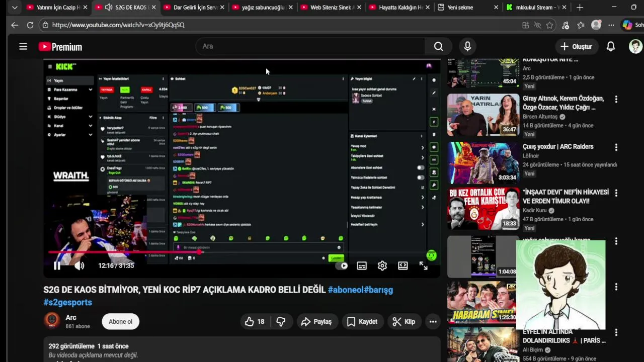The width and height of the screenshot is (644, 362).
Task: Switch to theater mode view
Action: [x=403, y=265]
